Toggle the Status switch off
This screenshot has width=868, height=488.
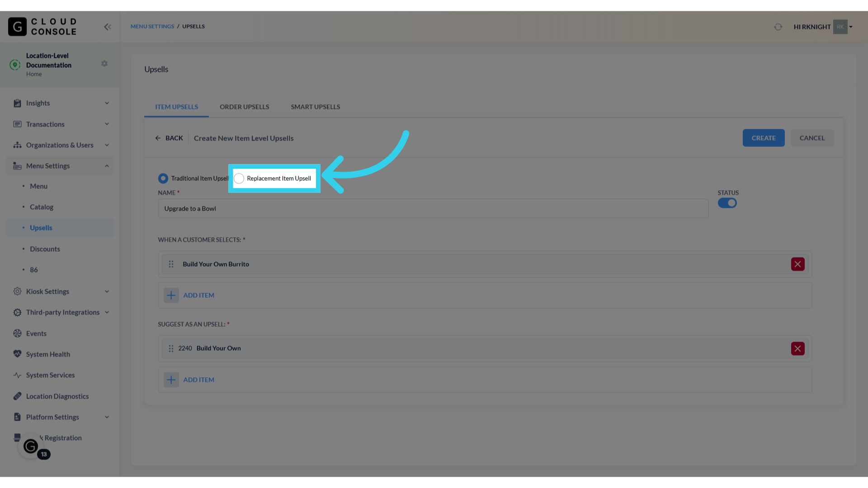click(x=727, y=203)
